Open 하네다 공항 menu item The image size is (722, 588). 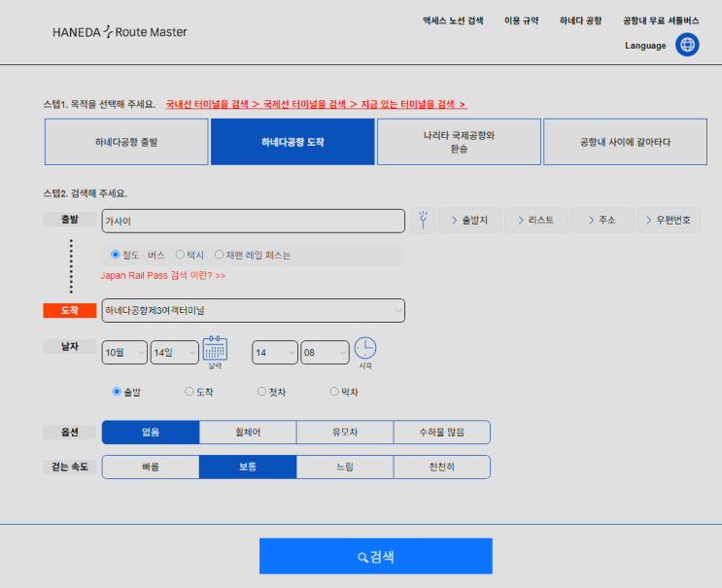(581, 20)
